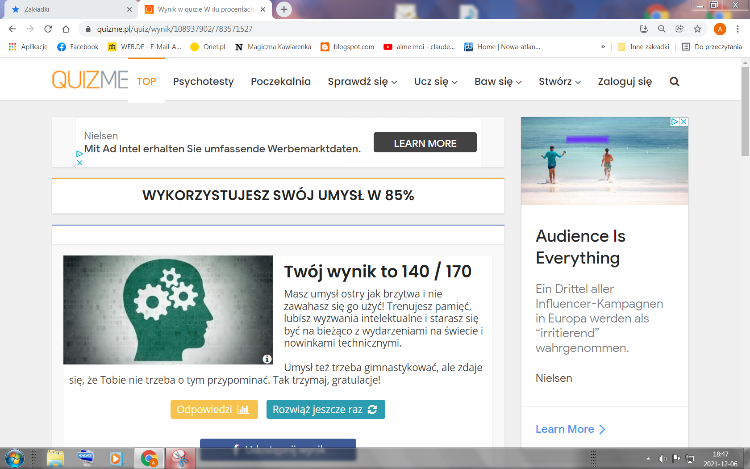The width and height of the screenshot is (750, 469).
Task: Open the site search magnifier icon
Action: (x=674, y=82)
